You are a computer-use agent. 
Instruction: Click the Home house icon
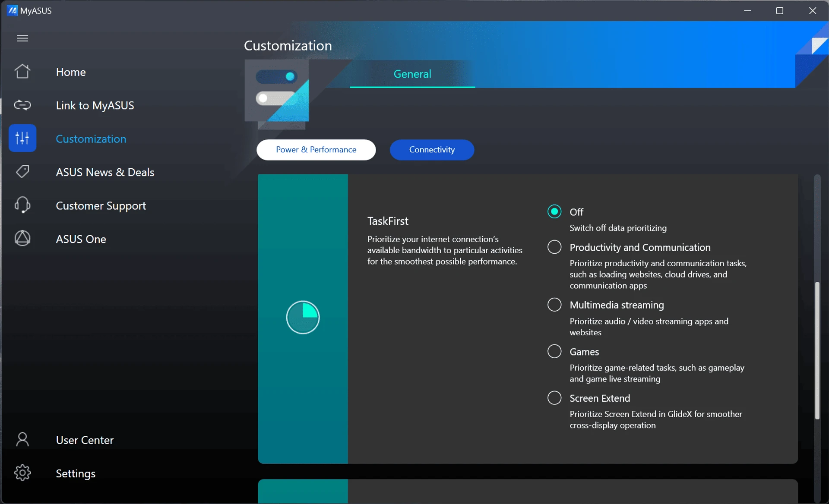(22, 72)
